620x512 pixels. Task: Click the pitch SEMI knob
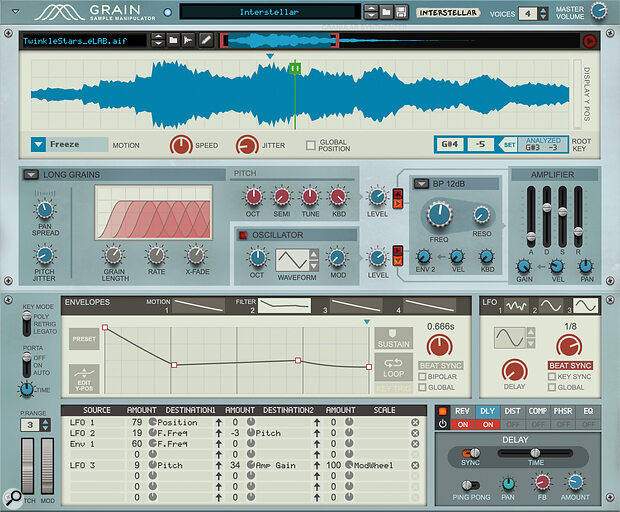pyautogui.click(x=282, y=196)
